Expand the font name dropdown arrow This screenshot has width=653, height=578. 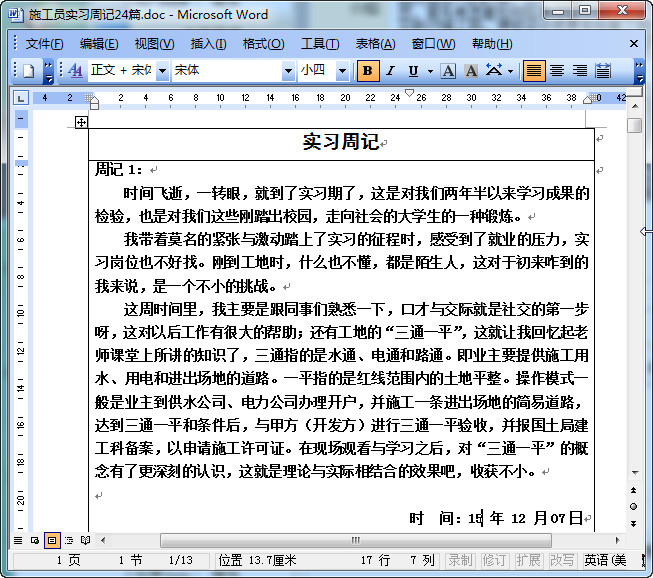click(x=288, y=71)
